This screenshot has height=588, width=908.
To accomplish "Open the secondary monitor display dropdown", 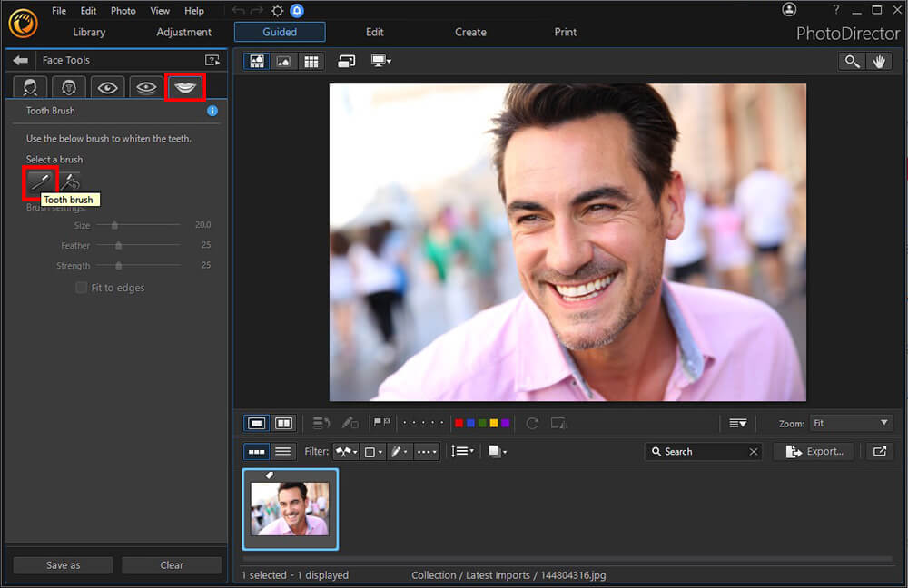I will pos(379,61).
